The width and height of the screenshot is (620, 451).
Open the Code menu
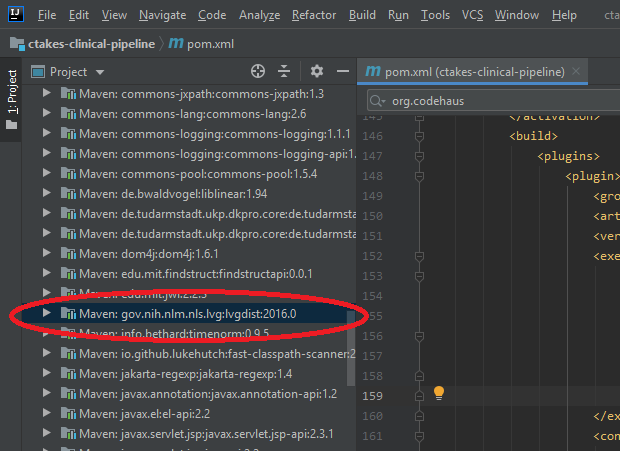(212, 15)
